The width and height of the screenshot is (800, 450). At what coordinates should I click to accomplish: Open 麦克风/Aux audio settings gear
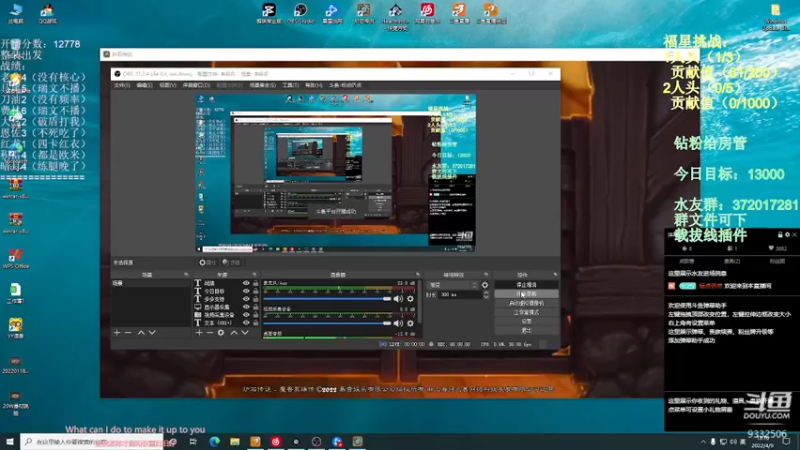[x=410, y=298]
